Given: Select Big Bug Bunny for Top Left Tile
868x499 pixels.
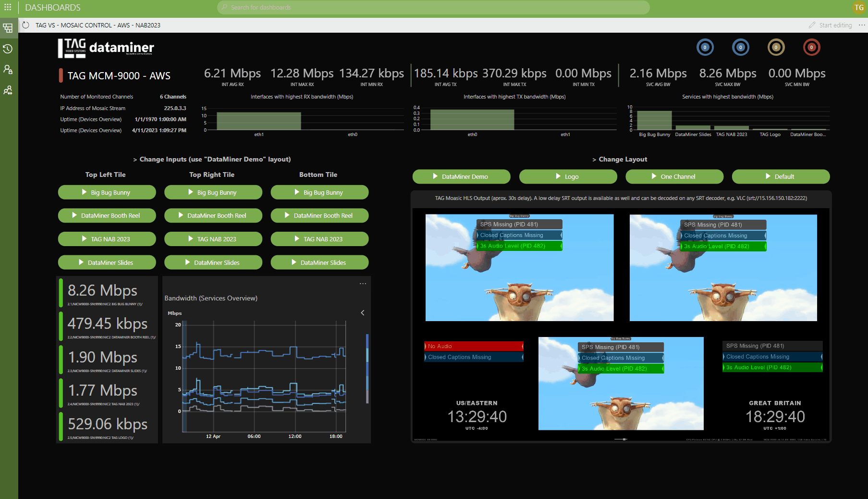Looking at the screenshot, I should pos(107,192).
